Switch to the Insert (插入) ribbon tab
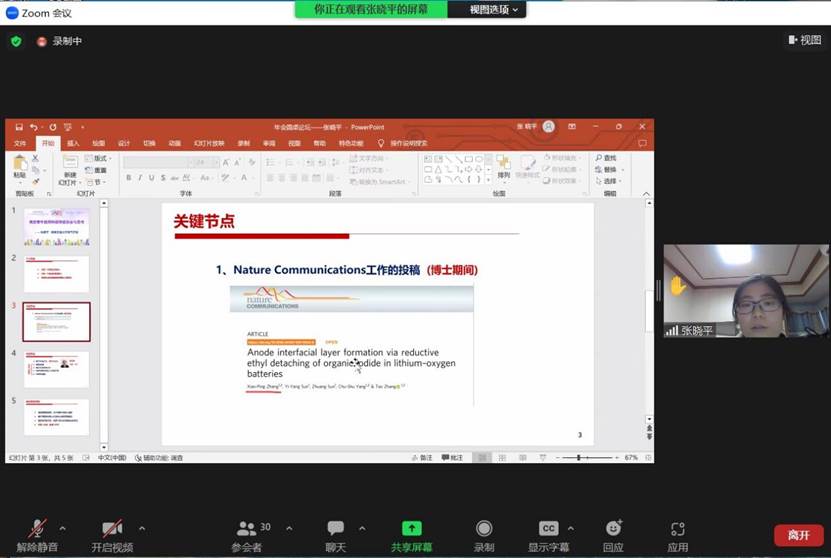The image size is (831, 558). pos(73,143)
